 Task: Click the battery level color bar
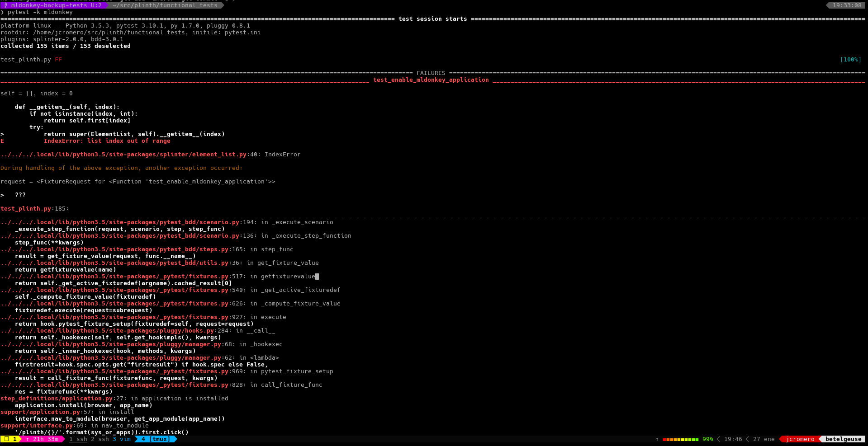coord(680,439)
